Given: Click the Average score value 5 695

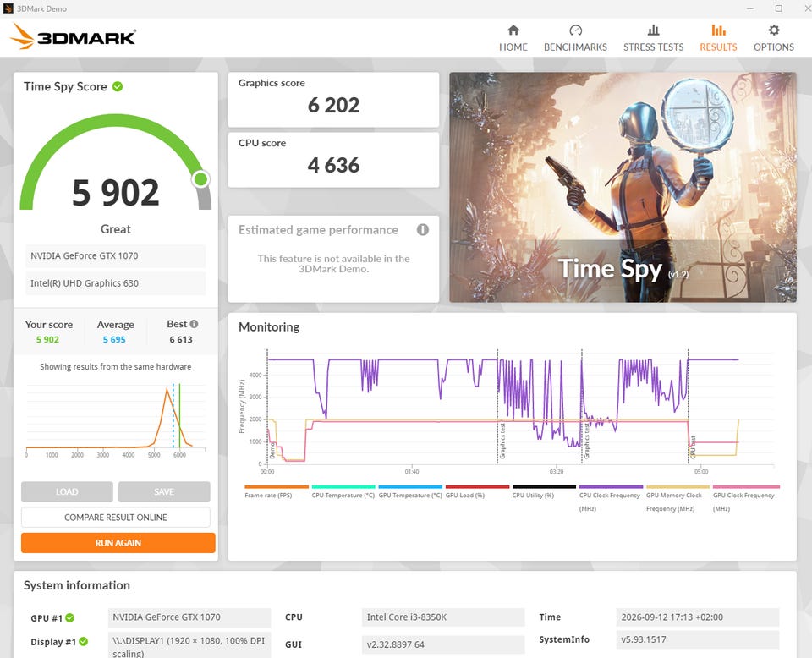Looking at the screenshot, I should coord(114,340).
